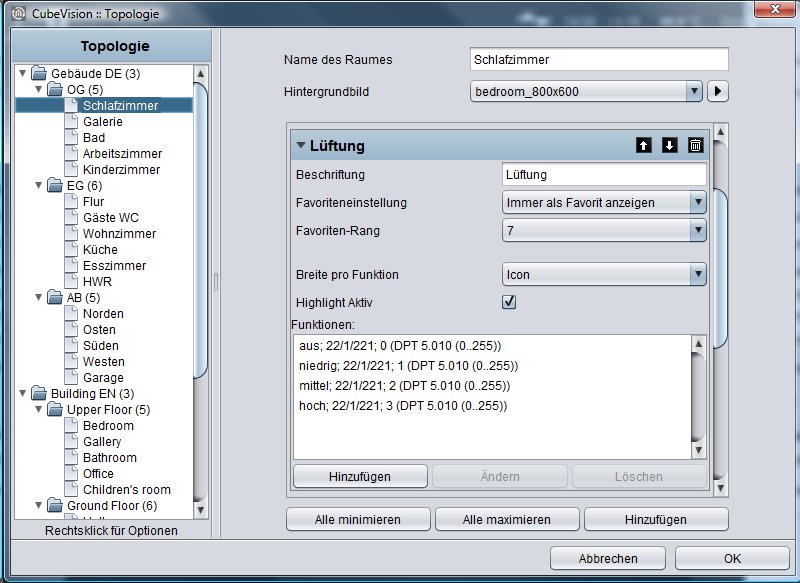Image resolution: width=800 pixels, height=583 pixels.
Task: Move the Lüftung section up
Action: (x=643, y=145)
